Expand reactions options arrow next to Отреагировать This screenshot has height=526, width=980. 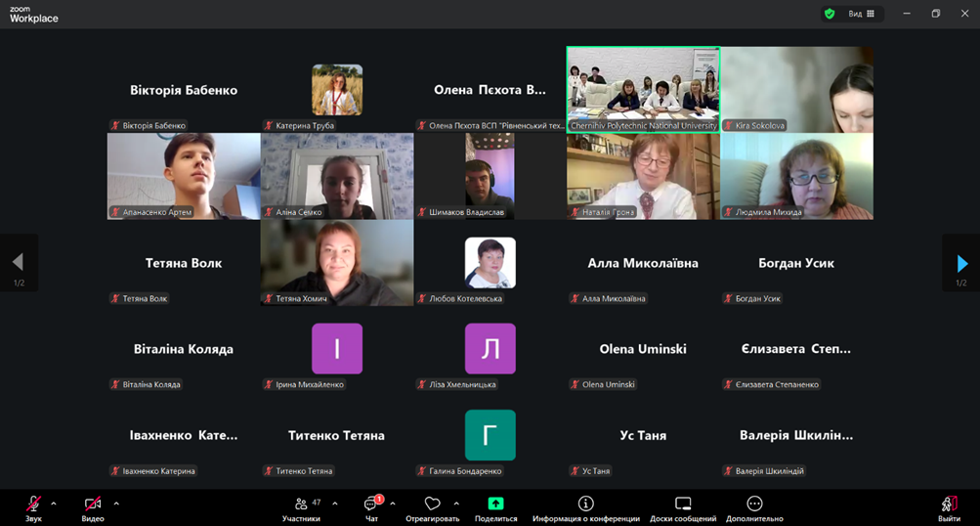pyautogui.click(x=456, y=504)
